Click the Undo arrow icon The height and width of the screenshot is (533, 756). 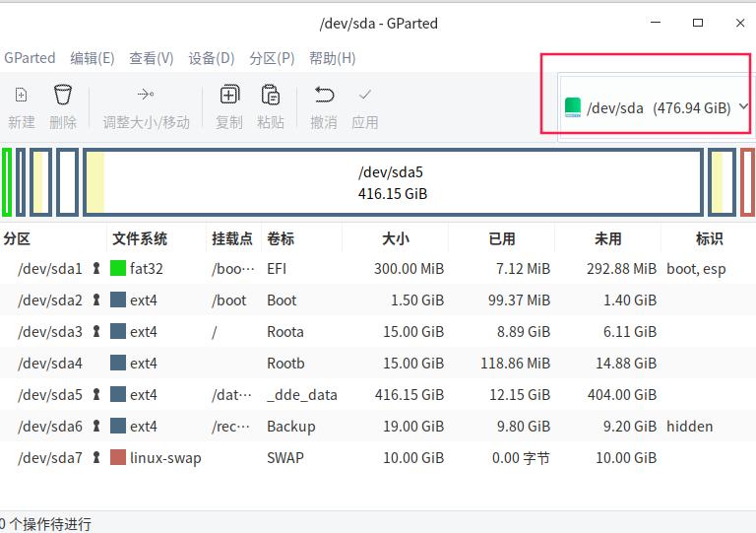324,95
